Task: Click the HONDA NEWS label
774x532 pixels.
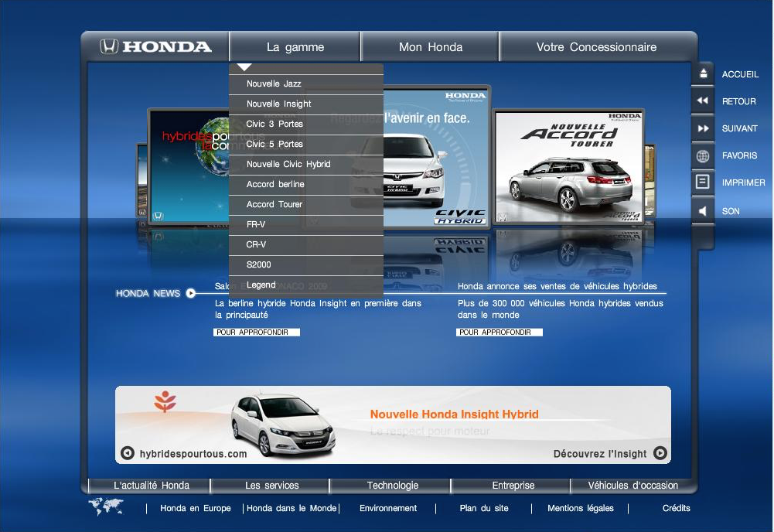Action: 148,293
